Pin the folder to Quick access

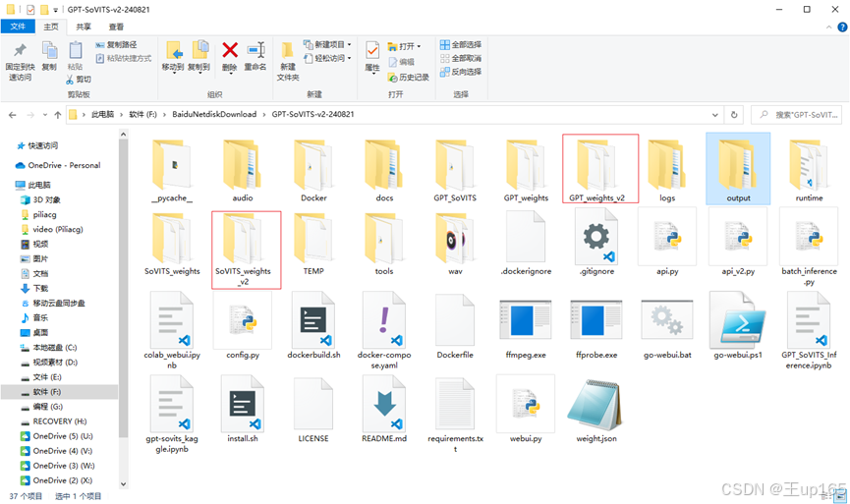click(x=20, y=62)
